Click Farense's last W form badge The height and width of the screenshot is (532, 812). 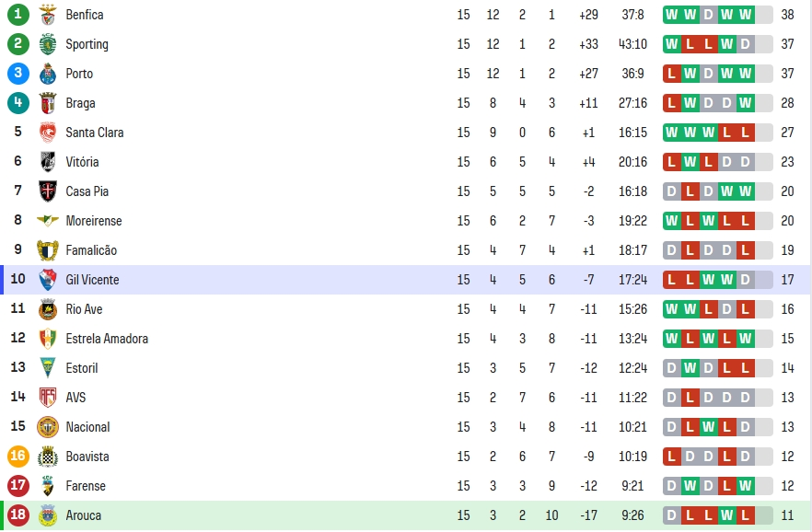pyautogui.click(x=745, y=486)
